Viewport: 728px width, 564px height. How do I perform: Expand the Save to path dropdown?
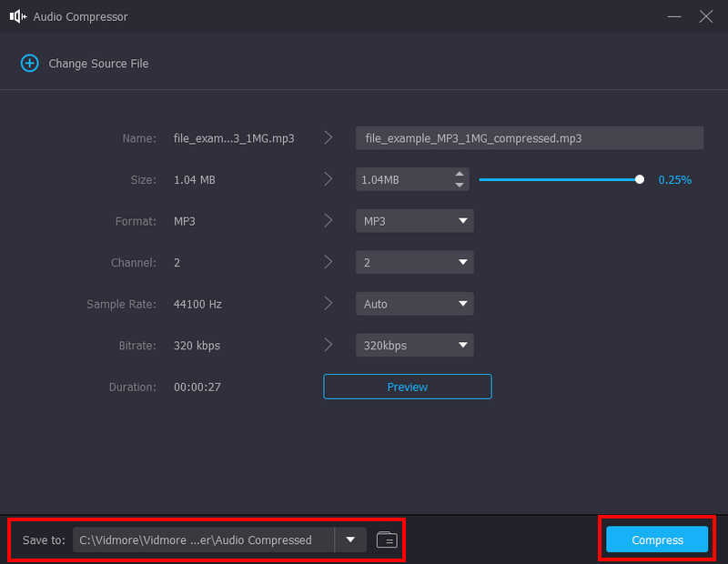[x=349, y=539]
